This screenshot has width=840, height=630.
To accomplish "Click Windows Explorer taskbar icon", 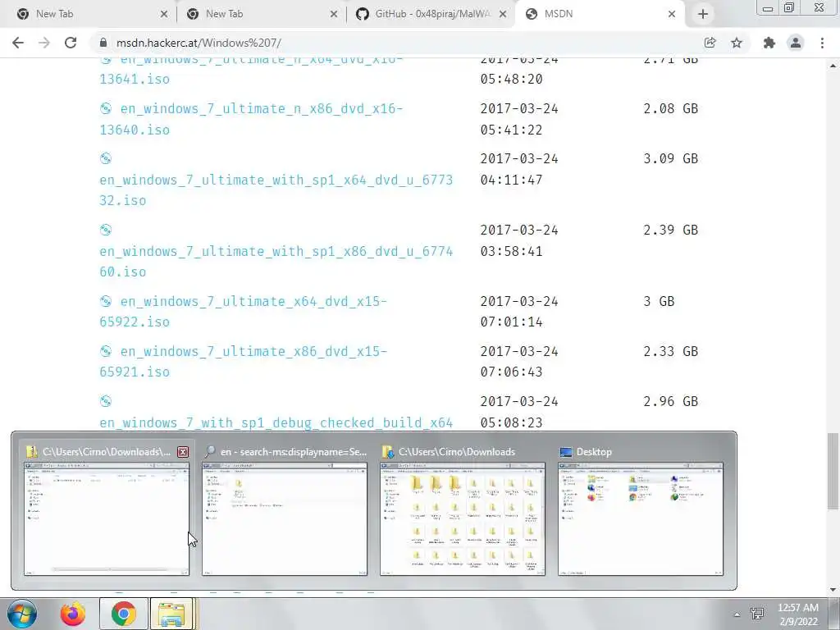I will point(171,614).
